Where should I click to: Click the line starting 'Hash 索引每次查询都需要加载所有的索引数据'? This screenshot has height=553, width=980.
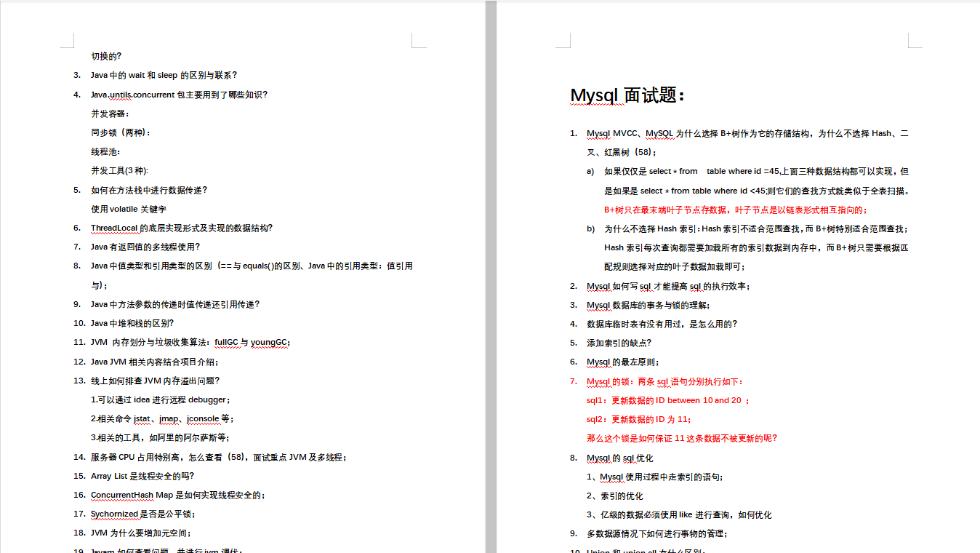756,247
